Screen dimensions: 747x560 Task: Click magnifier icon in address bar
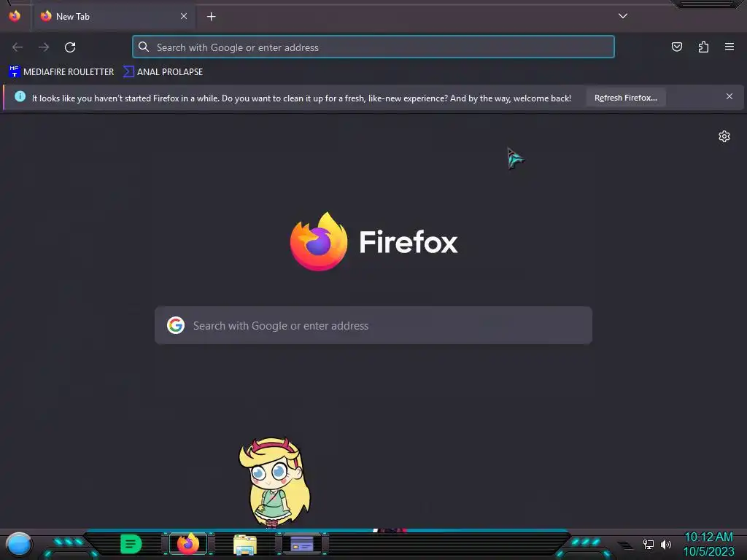(x=144, y=47)
